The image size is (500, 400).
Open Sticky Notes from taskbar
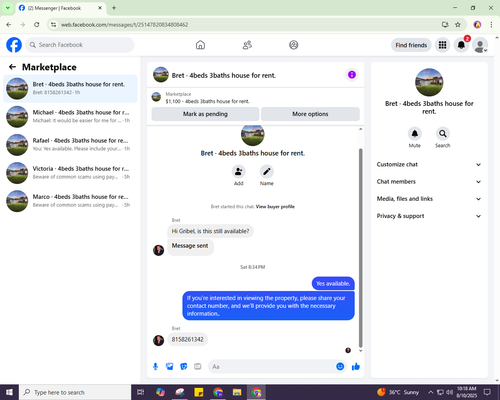click(x=199, y=392)
